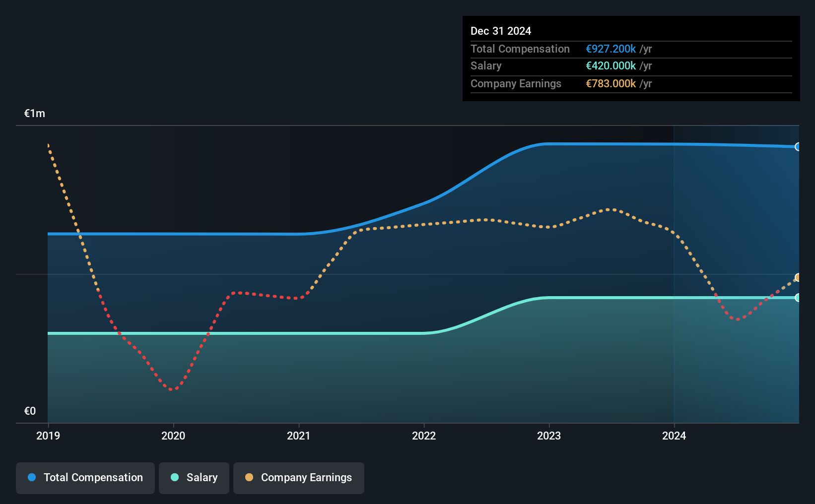Click the 2022 x-axis label
815x504 pixels.
click(x=424, y=436)
